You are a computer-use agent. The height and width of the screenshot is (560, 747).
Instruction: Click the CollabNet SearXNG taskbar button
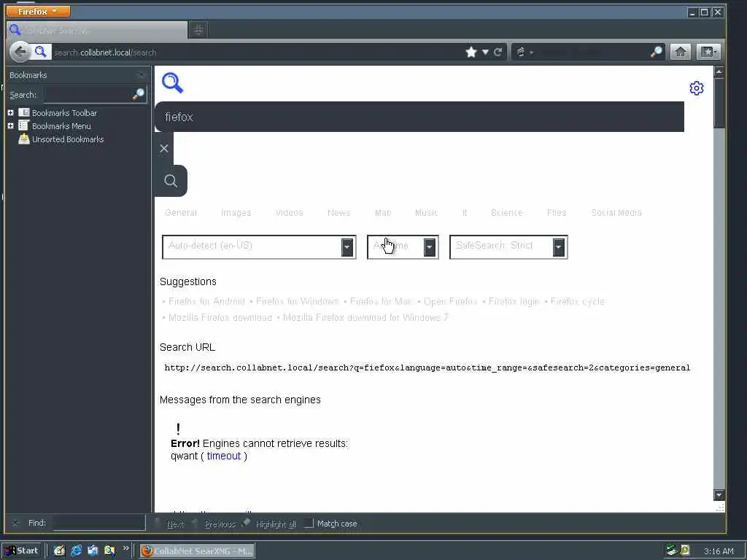point(197,551)
